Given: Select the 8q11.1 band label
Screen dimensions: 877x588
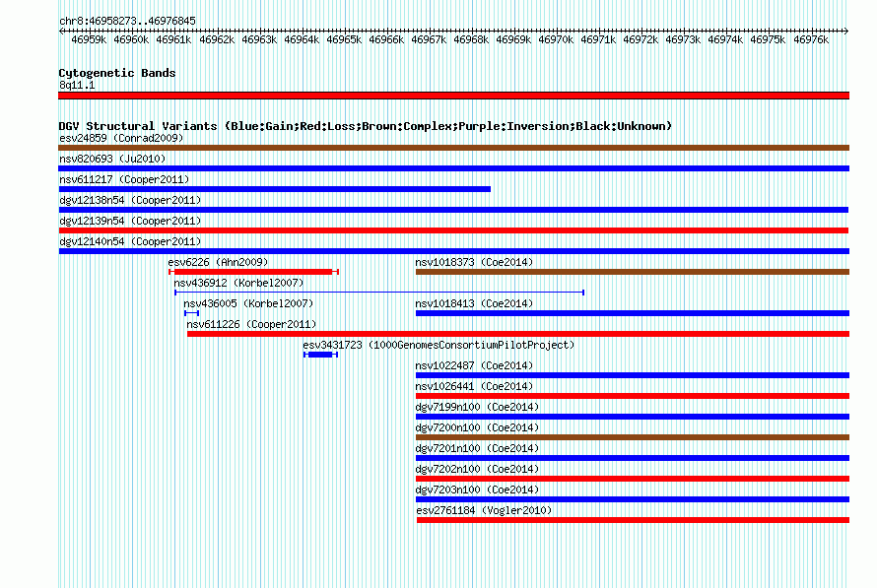Looking at the screenshot, I should coord(77,85).
